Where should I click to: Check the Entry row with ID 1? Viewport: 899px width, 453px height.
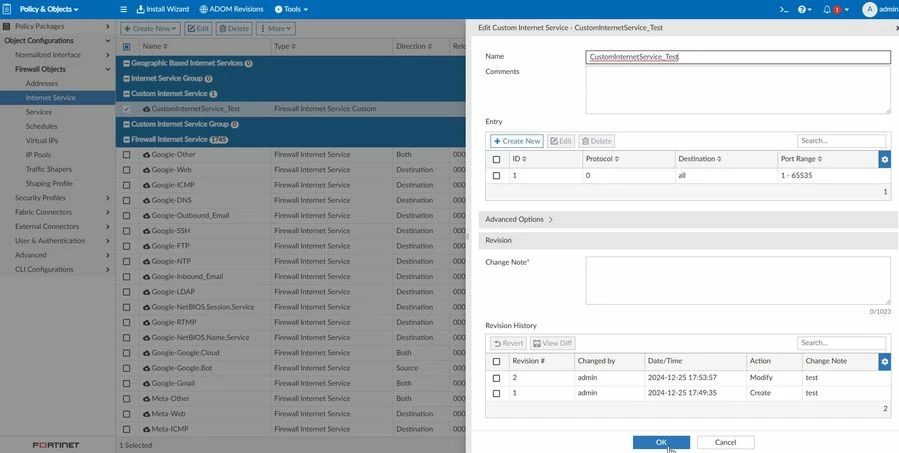tap(497, 176)
